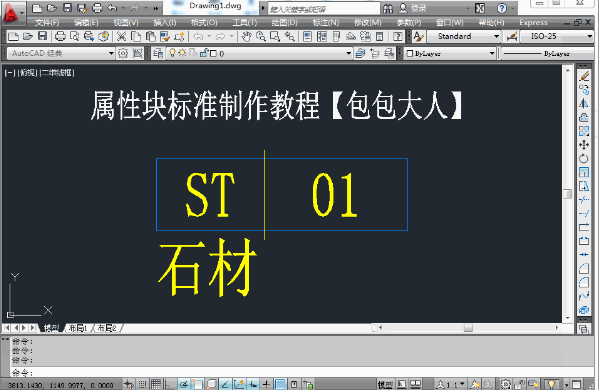Open the ByLayer linetype dropdown

click(x=547, y=54)
